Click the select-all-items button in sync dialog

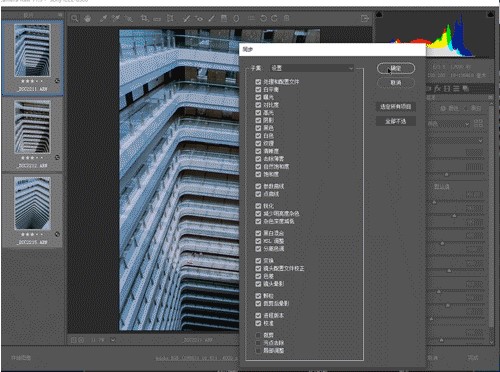point(396,107)
